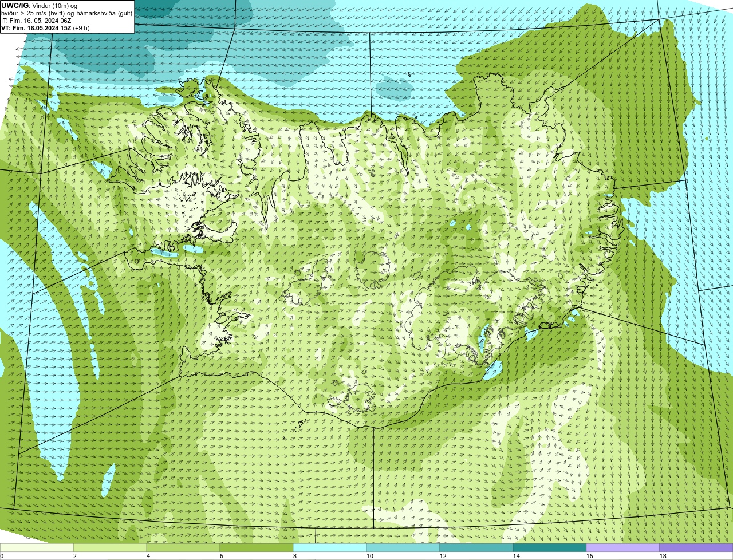Click the 8–10 m/s light cyan legend swatch
This screenshot has width=733, height=560.
(x=330, y=547)
